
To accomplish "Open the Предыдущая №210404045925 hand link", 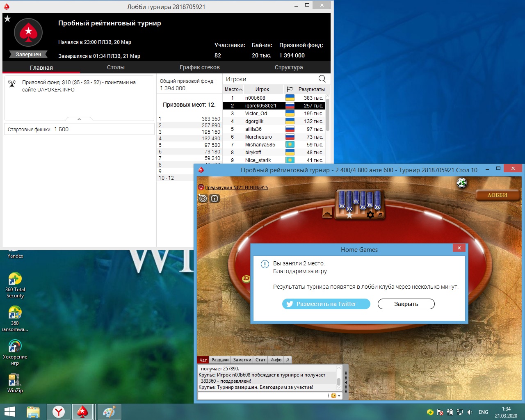I will point(237,187).
